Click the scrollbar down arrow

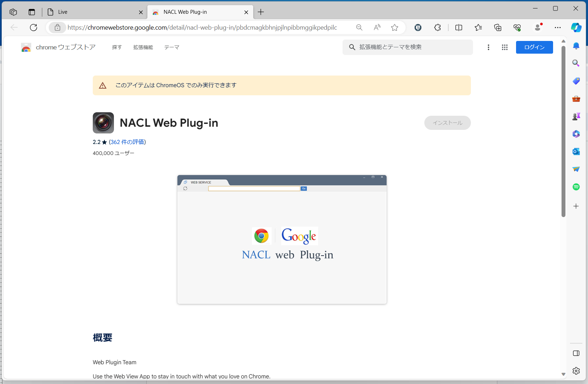point(563,374)
